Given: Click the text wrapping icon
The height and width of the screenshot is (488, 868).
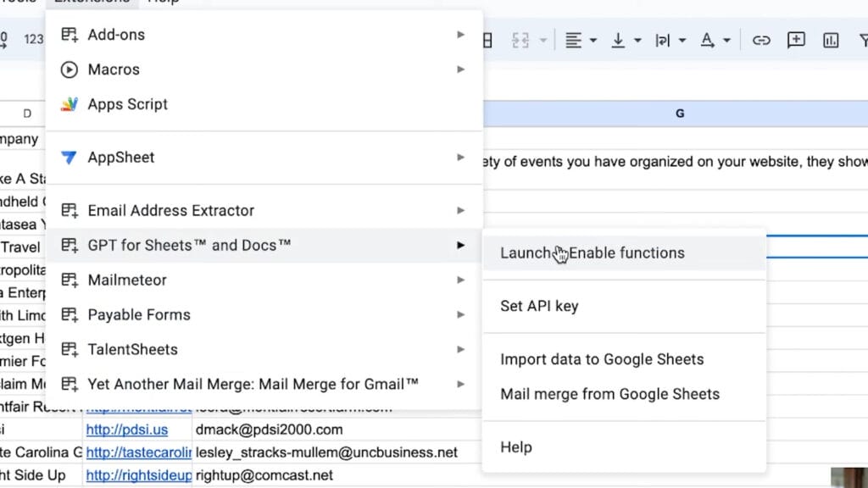Looking at the screenshot, I should pos(663,41).
